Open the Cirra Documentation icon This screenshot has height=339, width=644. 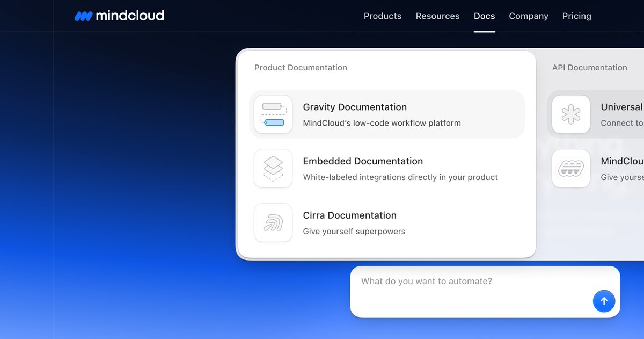273,222
